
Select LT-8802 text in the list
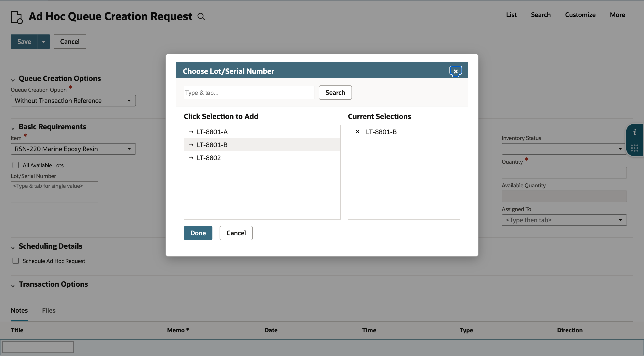[208, 158]
